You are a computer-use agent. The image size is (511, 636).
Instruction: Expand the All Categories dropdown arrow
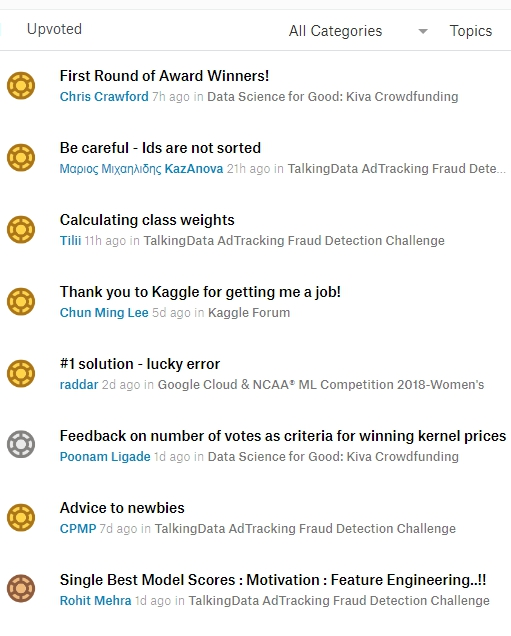point(423,31)
